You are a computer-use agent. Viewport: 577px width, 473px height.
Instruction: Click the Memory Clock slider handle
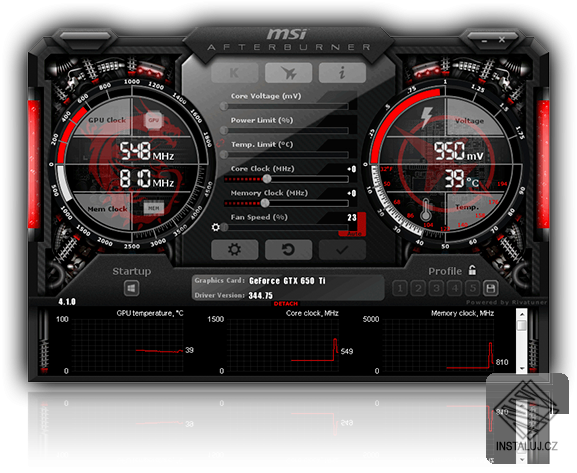(x=265, y=203)
